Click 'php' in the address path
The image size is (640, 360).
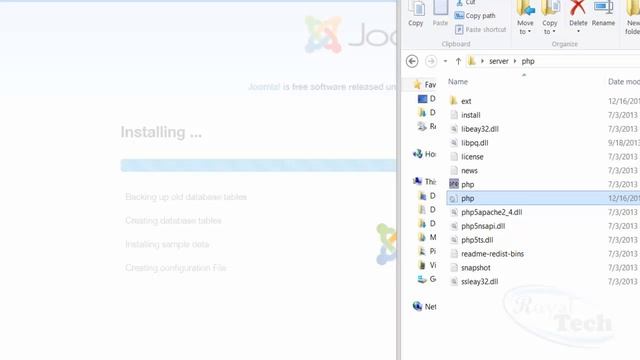click(x=528, y=61)
